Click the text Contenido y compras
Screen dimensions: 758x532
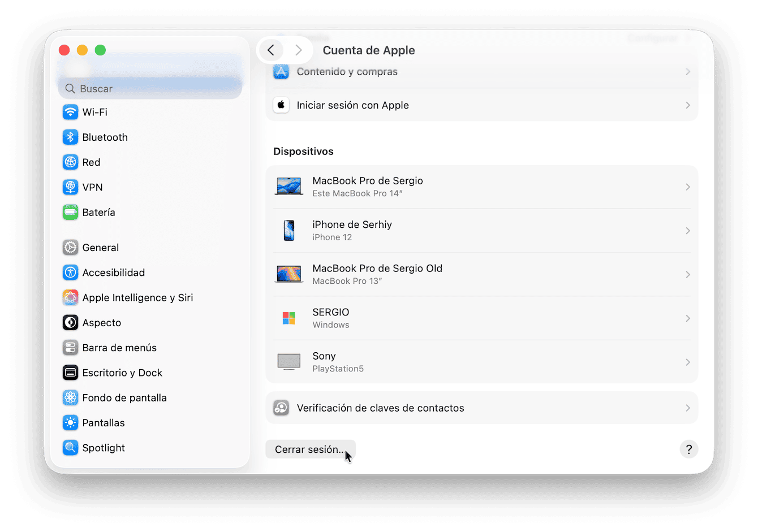coord(347,72)
